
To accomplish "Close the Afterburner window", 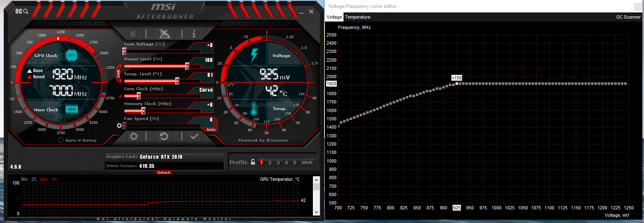I will [x=311, y=12].
